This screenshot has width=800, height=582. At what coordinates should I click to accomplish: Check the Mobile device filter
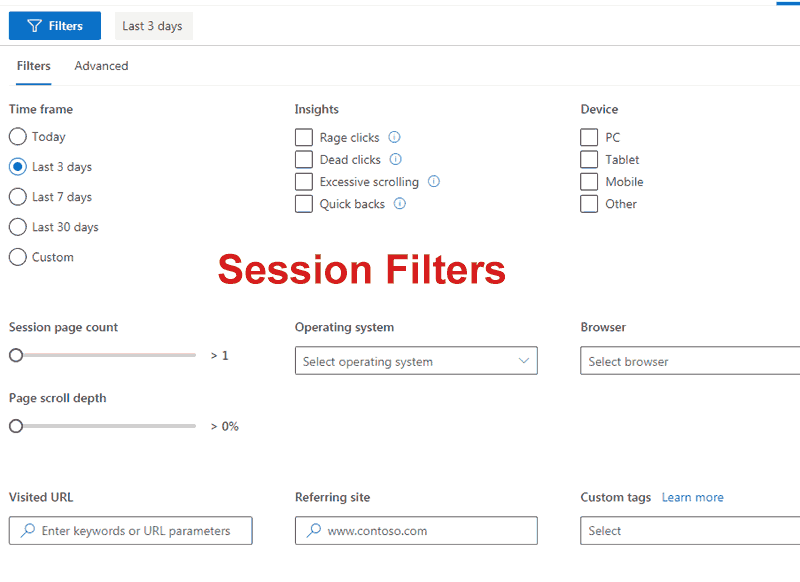589,181
